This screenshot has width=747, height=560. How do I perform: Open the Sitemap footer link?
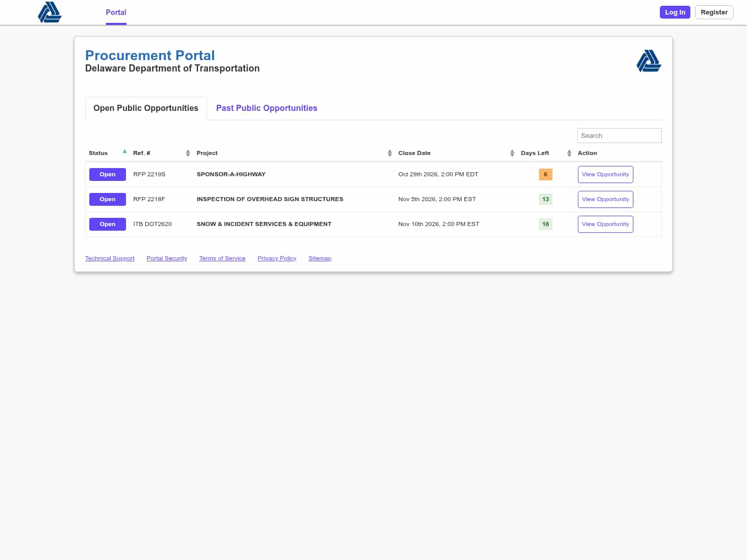tap(320, 258)
